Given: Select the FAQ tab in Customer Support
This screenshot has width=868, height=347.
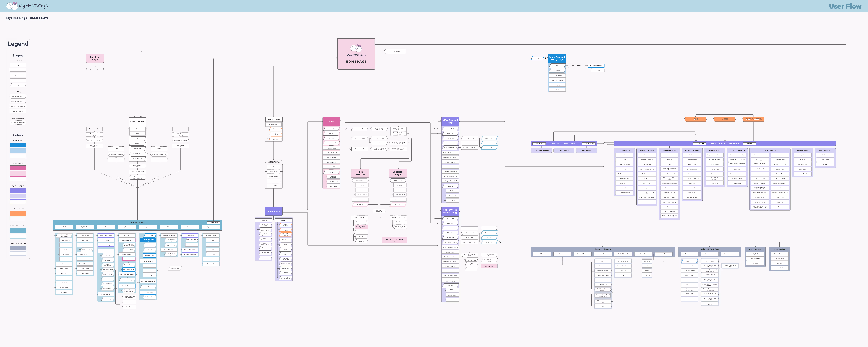Looking at the screenshot, I should tap(602, 254).
